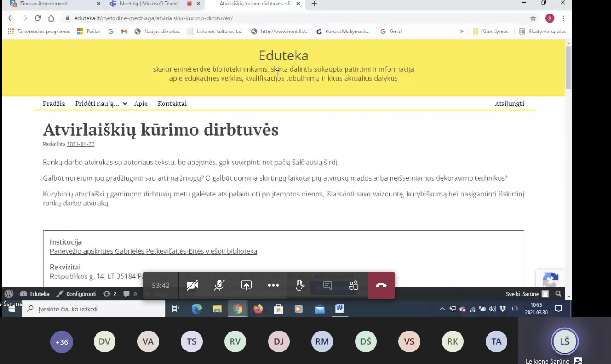Open Eduteka dashboard in admin bar

pyautogui.click(x=35, y=294)
